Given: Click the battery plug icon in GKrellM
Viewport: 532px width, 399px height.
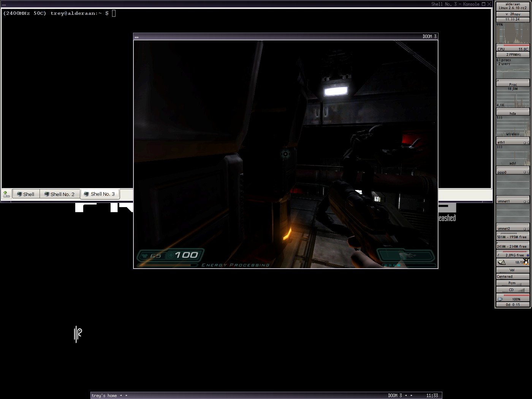Looking at the screenshot, I should [500, 299].
